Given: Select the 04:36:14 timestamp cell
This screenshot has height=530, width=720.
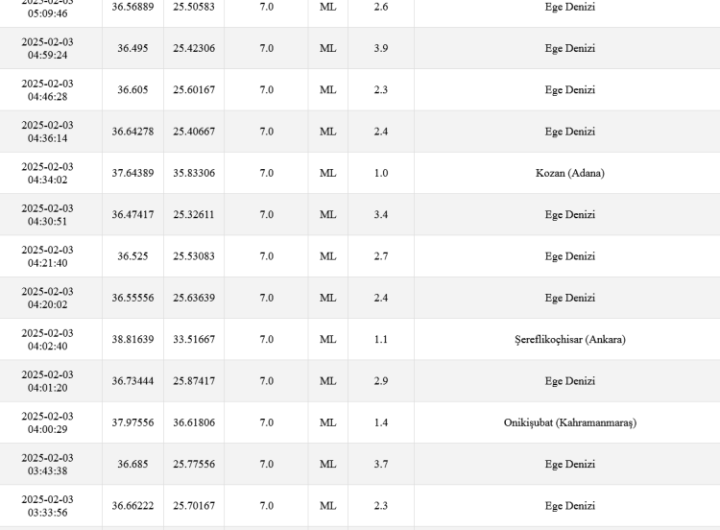Looking at the screenshot, I should pyautogui.click(x=48, y=132).
